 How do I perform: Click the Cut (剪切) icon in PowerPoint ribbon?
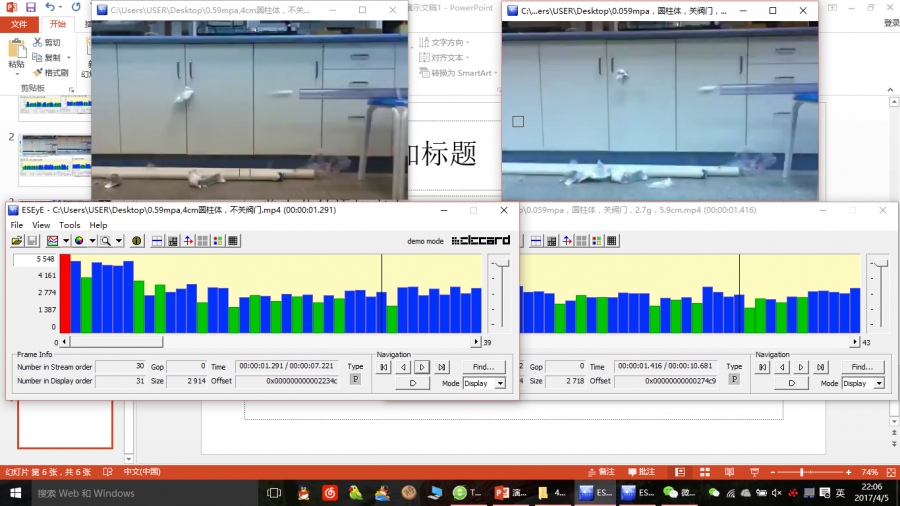38,43
